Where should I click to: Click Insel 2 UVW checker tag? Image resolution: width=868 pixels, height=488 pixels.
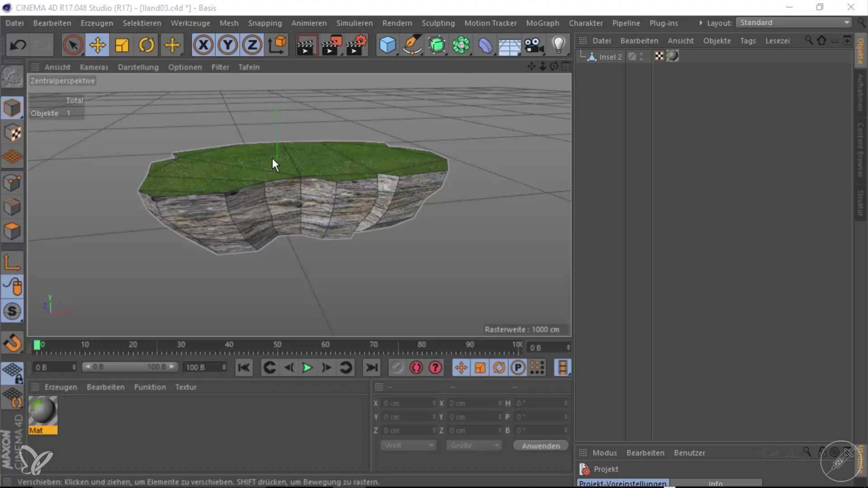click(x=659, y=56)
